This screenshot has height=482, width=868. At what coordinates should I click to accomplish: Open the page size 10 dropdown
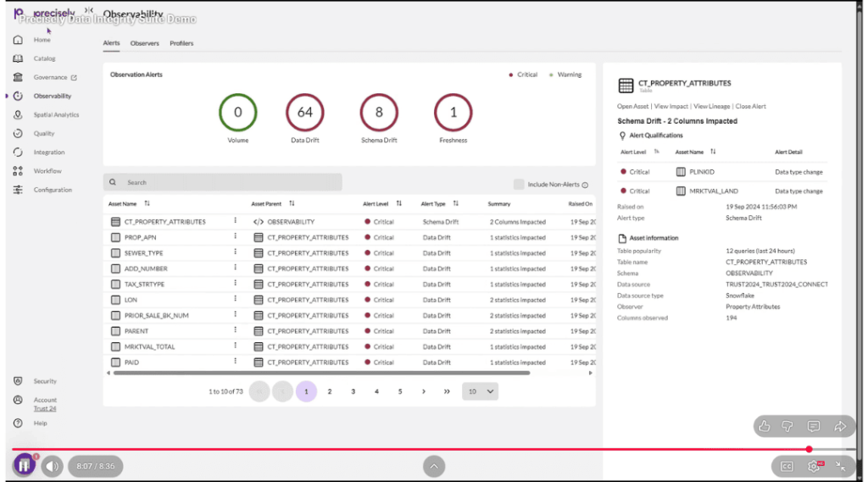(x=480, y=391)
